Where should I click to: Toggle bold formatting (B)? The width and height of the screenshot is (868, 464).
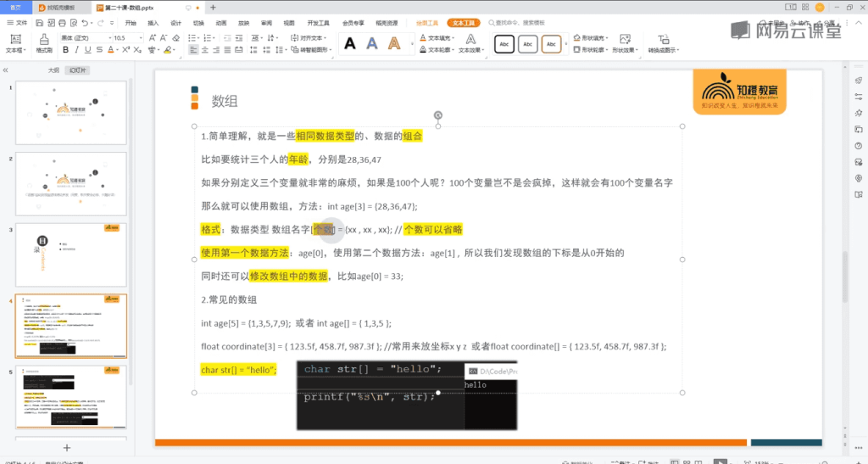coord(66,51)
